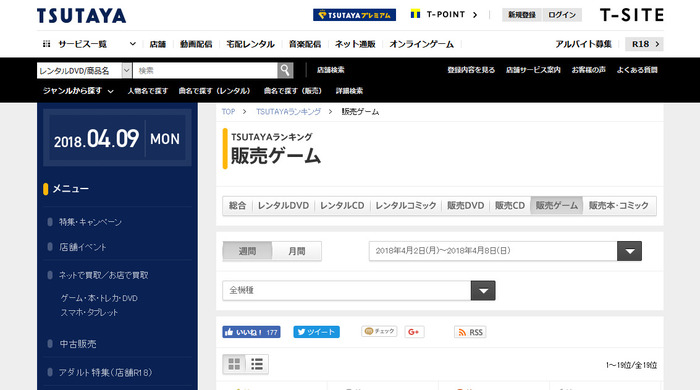Click 曲名で探す（販売） link
The height and width of the screenshot is (390, 700).
(x=292, y=91)
